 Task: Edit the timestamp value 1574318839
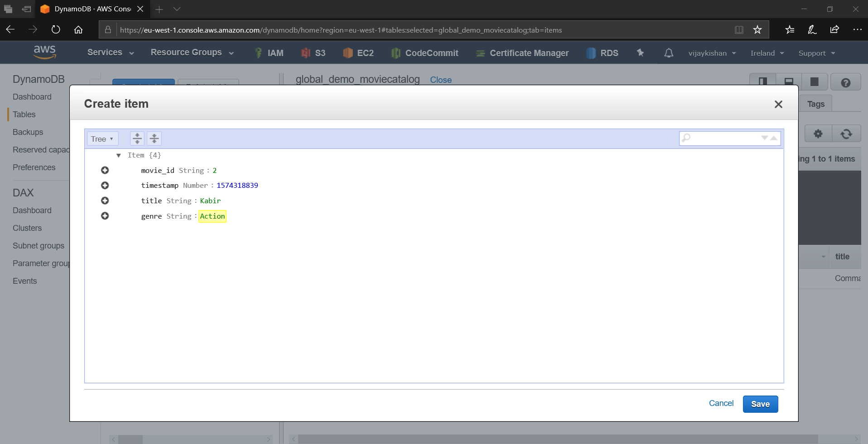point(237,186)
